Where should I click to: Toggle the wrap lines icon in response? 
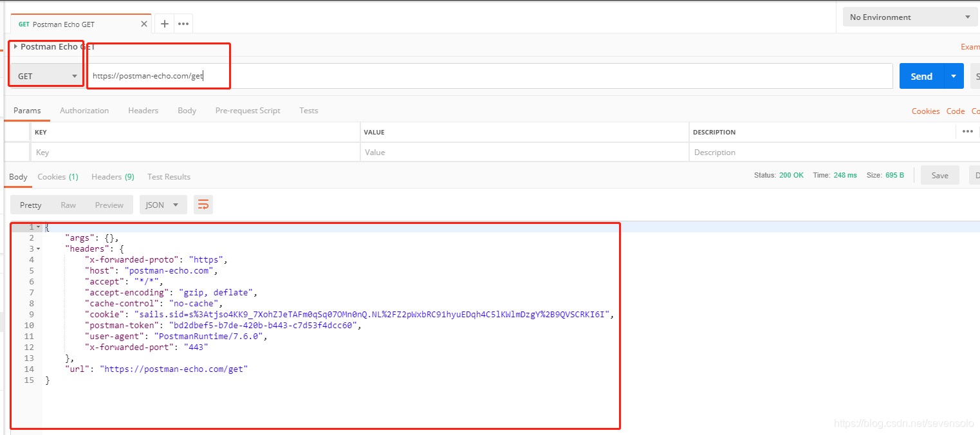203,205
